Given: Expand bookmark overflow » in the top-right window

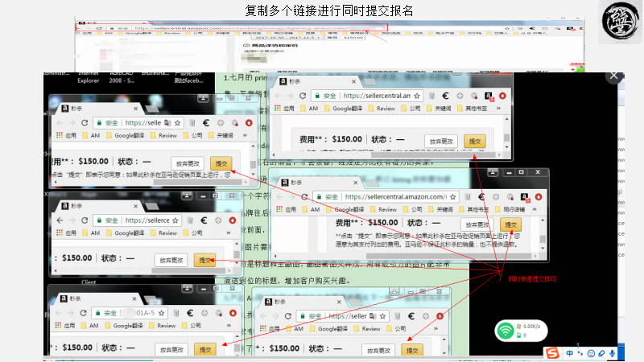Looking at the screenshot, I should click(498, 109).
